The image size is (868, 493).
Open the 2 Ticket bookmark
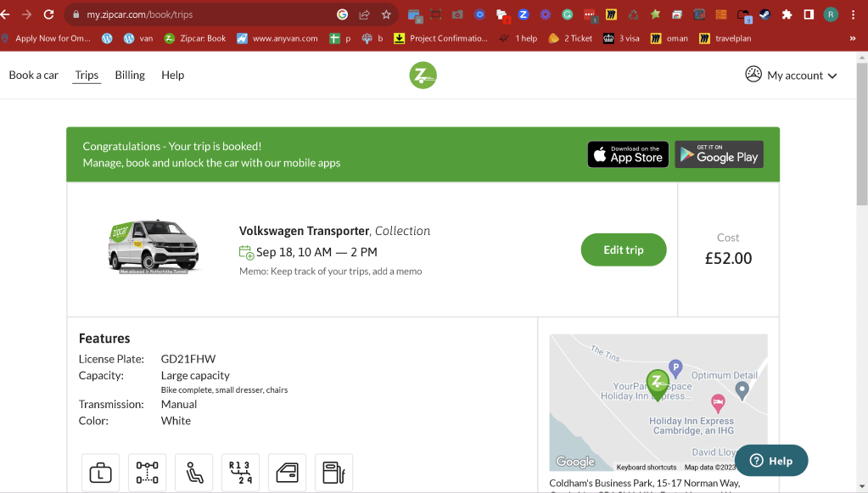coord(570,39)
